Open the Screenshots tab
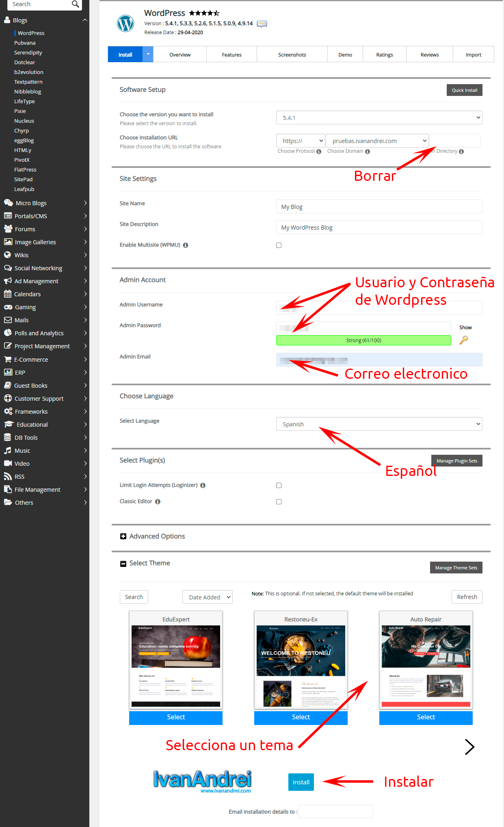Image resolution: width=504 pixels, height=827 pixels. (292, 54)
